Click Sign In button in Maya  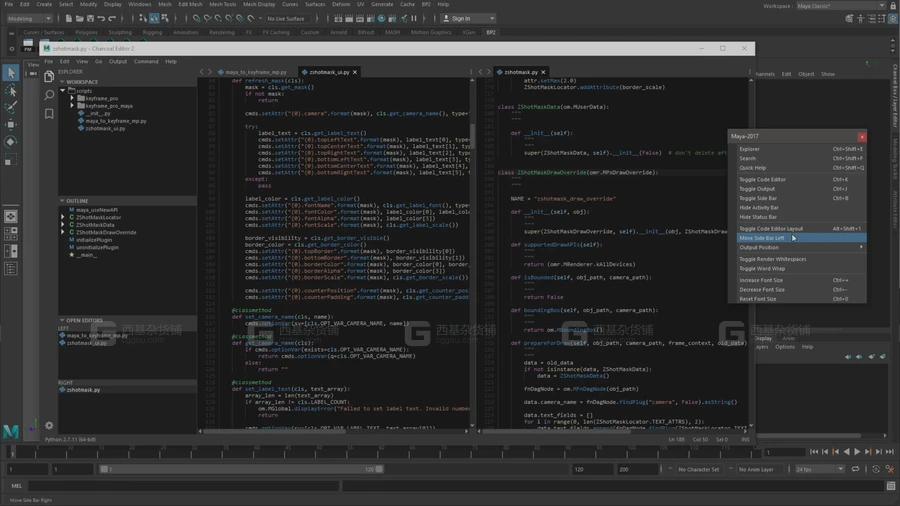[x=468, y=18]
